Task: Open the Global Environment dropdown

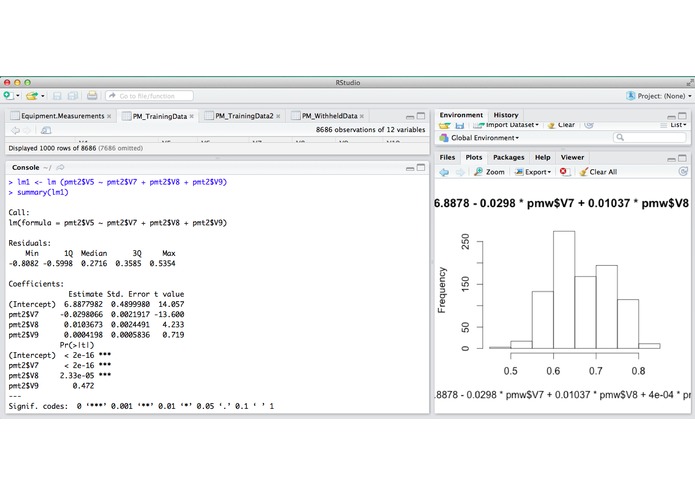Action: click(x=479, y=138)
